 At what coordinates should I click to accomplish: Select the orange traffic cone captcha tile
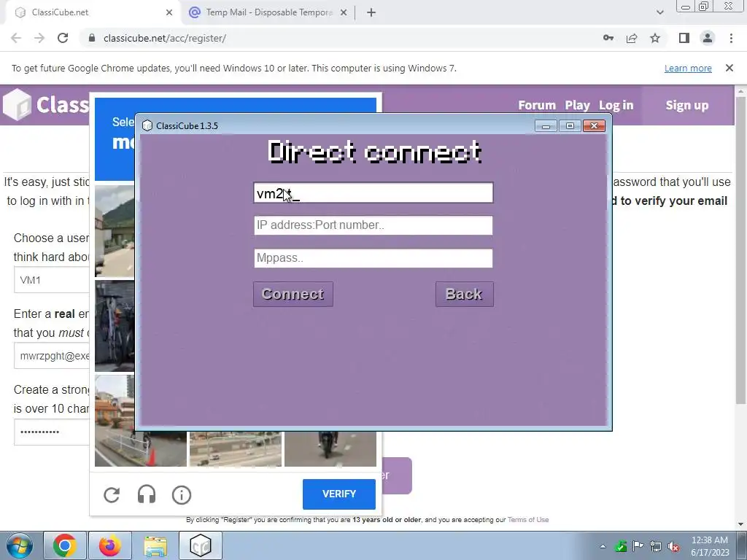(x=141, y=448)
